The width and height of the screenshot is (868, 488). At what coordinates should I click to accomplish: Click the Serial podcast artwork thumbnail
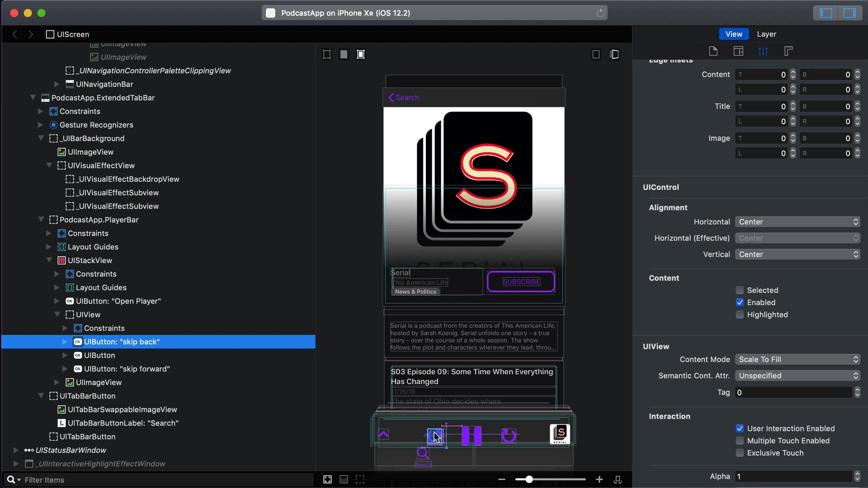[560, 434]
